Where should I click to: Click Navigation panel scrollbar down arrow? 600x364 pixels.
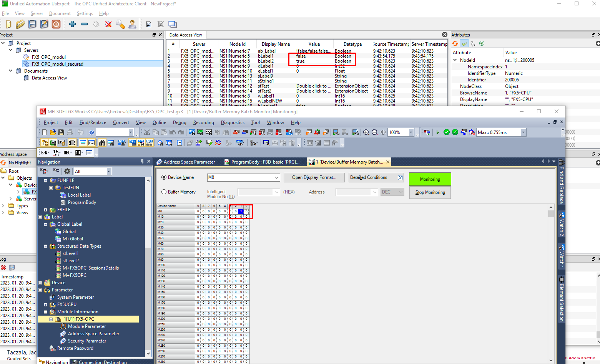click(x=148, y=353)
